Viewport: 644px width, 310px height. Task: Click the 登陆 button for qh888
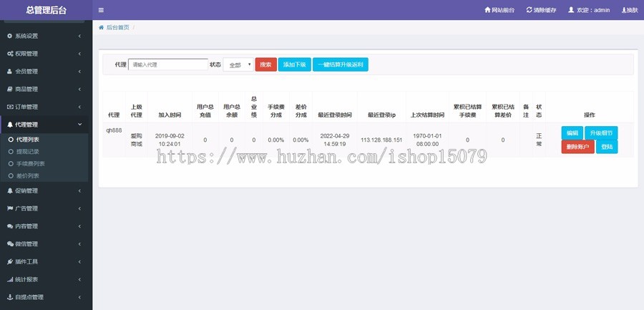607,147
